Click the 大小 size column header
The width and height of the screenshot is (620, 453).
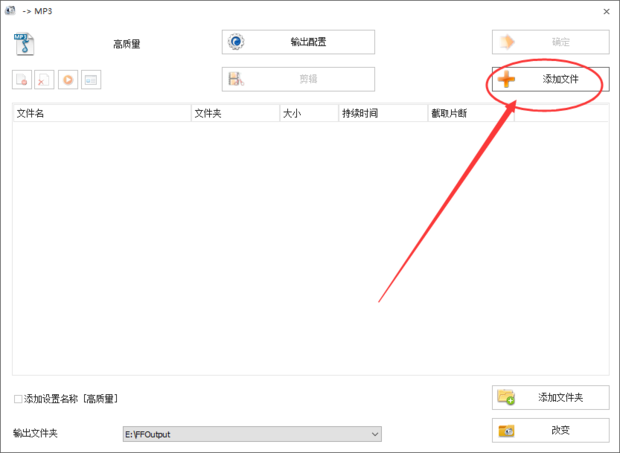pos(308,113)
